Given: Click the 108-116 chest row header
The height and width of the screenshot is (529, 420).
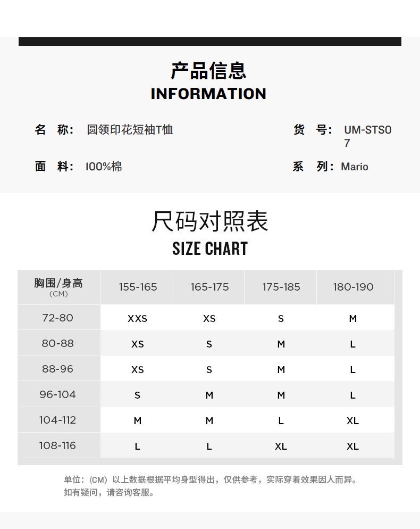Looking at the screenshot, I should click(x=57, y=445).
